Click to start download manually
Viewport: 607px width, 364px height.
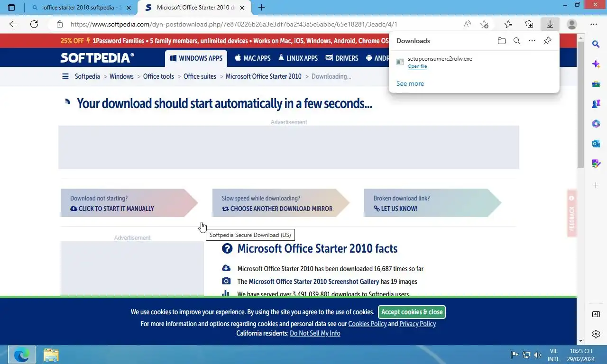click(x=129, y=203)
